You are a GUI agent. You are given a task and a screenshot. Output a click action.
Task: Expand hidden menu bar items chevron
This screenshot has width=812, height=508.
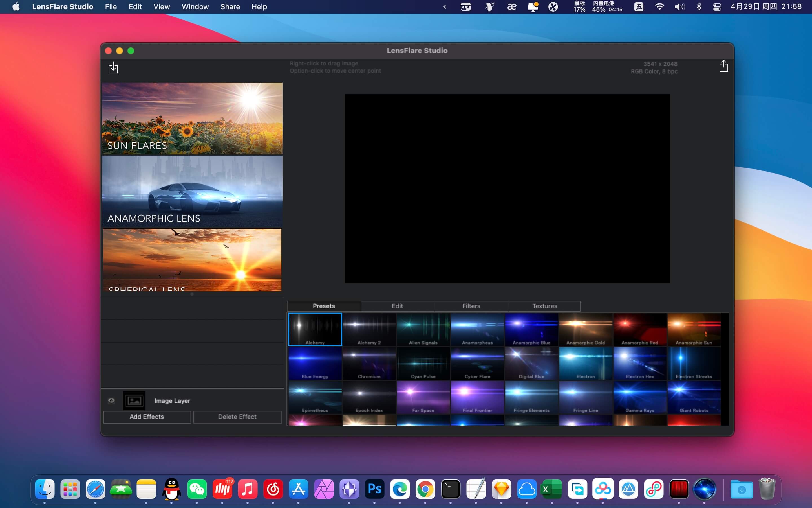[x=445, y=7]
